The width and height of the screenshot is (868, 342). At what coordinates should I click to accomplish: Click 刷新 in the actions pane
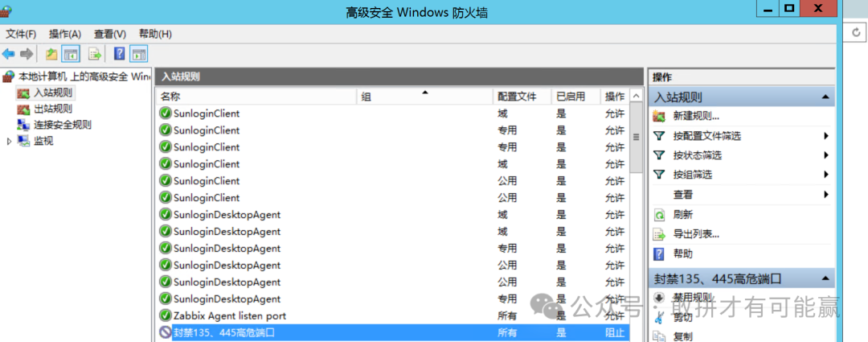tap(682, 215)
